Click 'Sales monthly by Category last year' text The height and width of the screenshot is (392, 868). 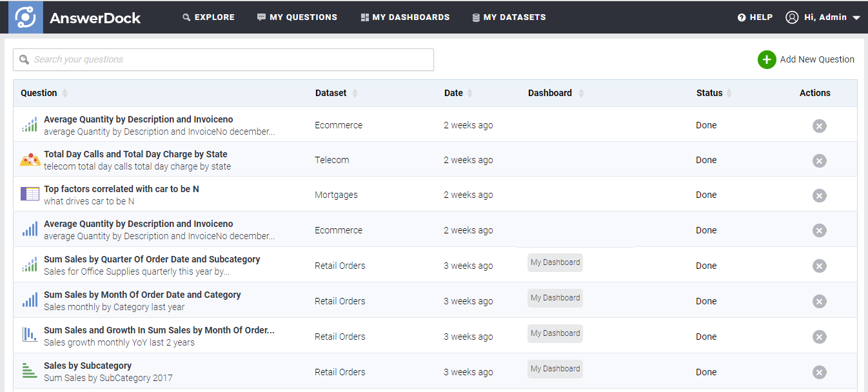pos(114,307)
